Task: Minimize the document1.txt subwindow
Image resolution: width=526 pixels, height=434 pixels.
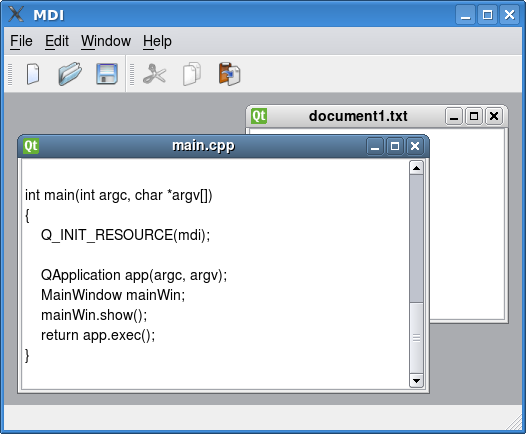Action: pos(454,116)
